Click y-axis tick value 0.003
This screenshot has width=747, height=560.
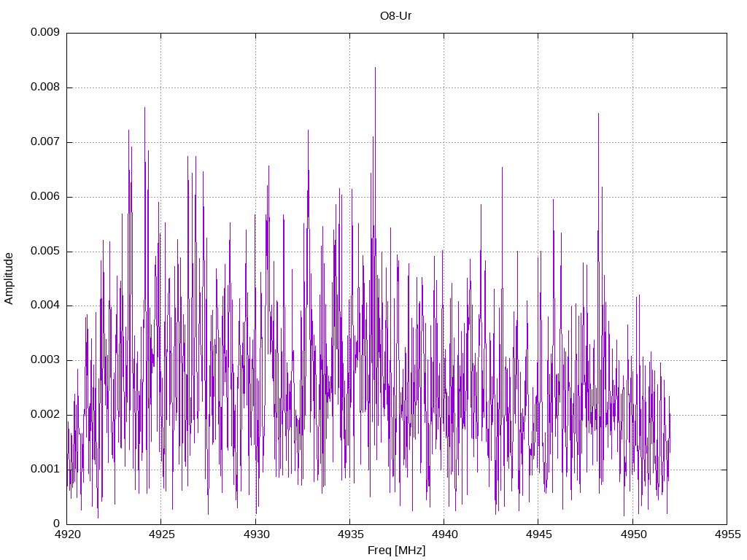coord(45,360)
